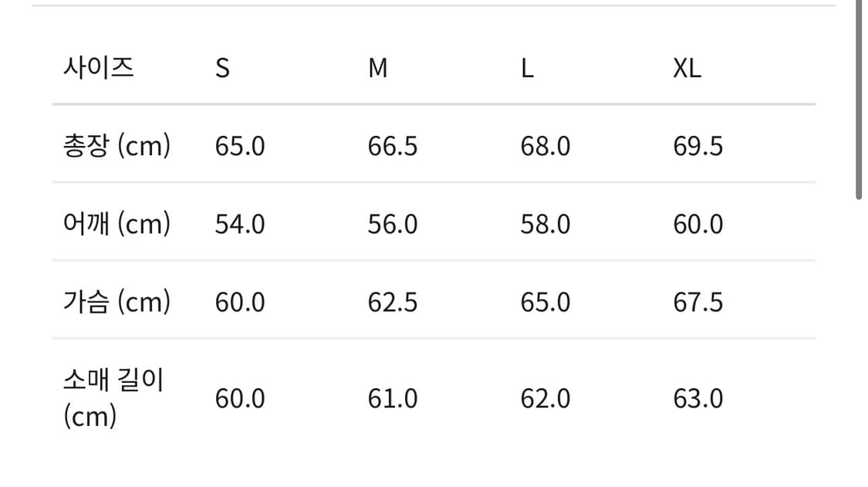The height and width of the screenshot is (487, 868).
Task: Click the 63.0 sleeve length for XL
Action: (698, 399)
